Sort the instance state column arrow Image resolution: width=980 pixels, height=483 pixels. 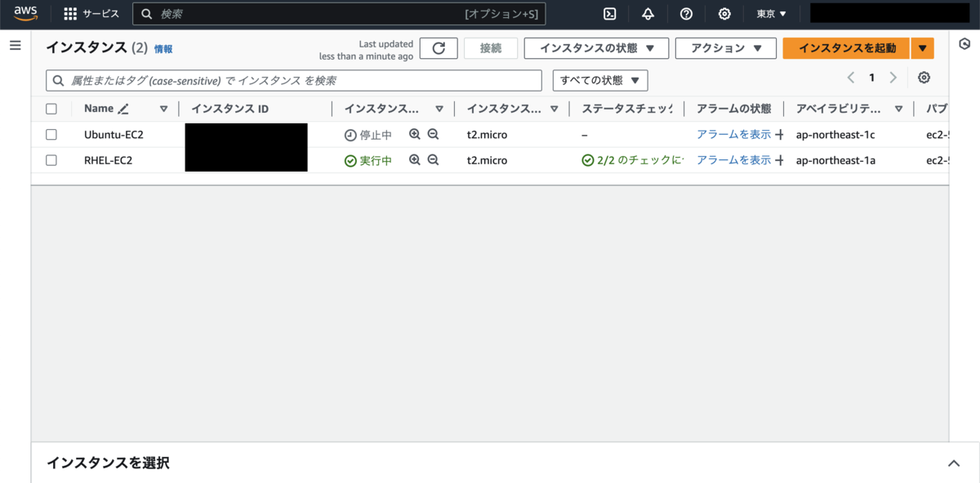pos(439,109)
